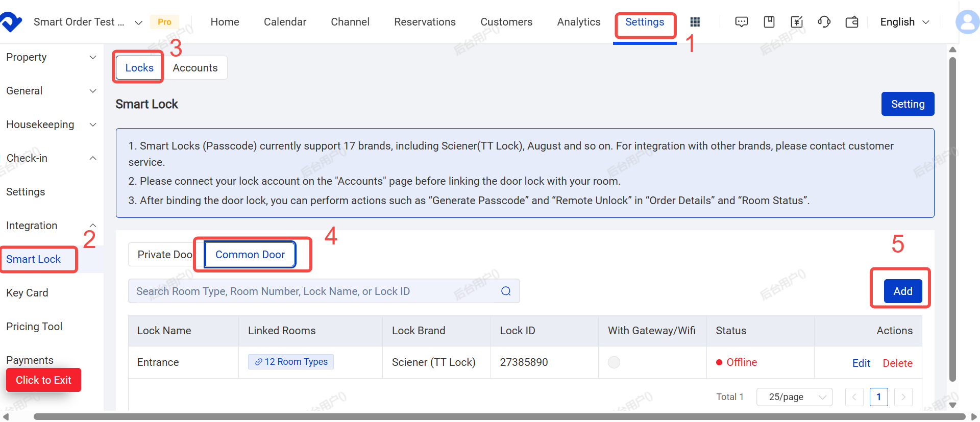The height and width of the screenshot is (422, 980).
Task: Click the user avatar icon
Action: pyautogui.click(x=968, y=22)
